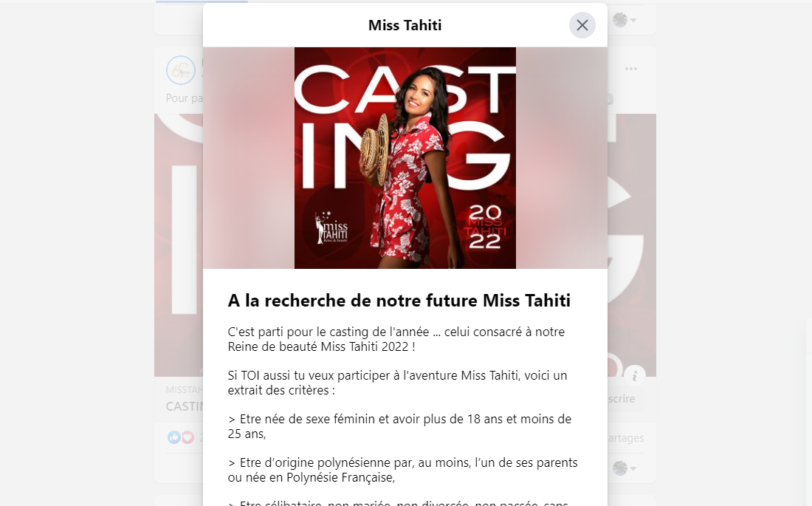Click profile avatar in upper post footer

point(619,20)
